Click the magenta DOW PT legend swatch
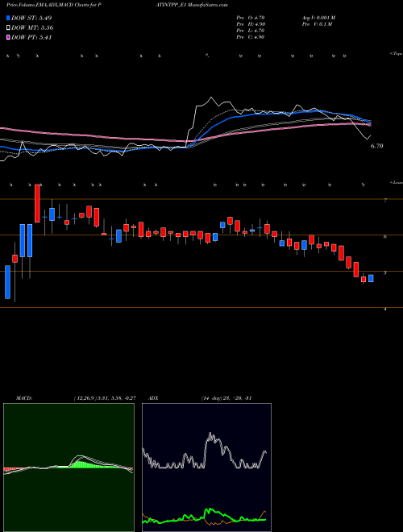Screen dimensions: 403x532 pyautogui.click(x=8, y=37)
